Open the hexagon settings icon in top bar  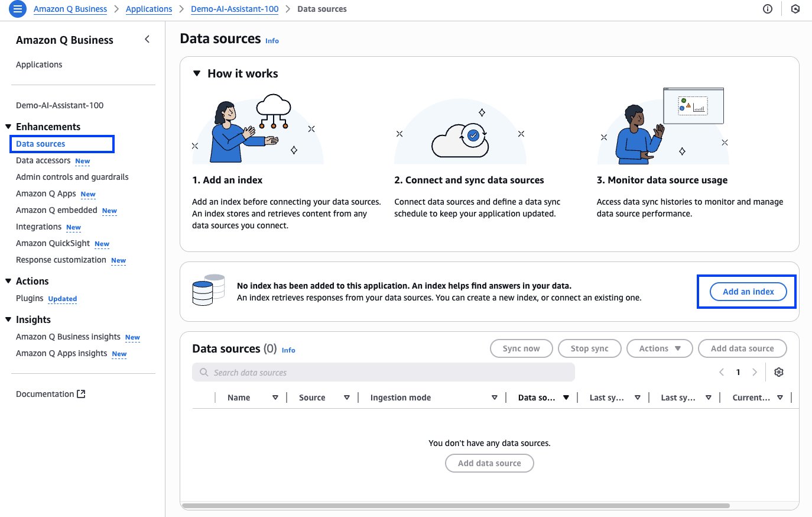(x=795, y=9)
